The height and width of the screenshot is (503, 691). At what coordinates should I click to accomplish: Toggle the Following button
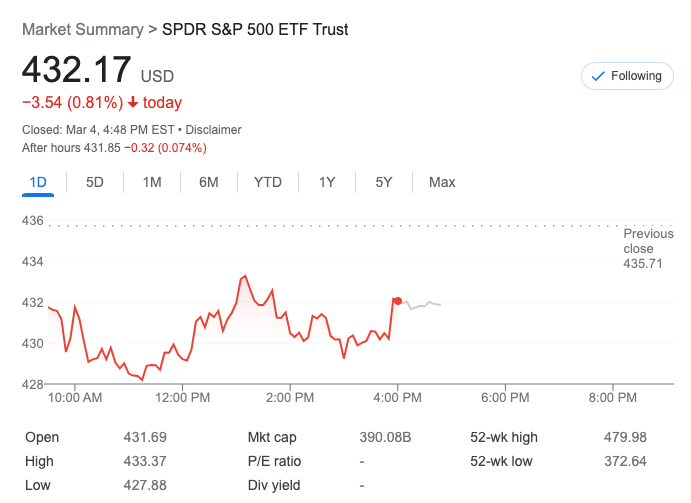[x=627, y=76]
